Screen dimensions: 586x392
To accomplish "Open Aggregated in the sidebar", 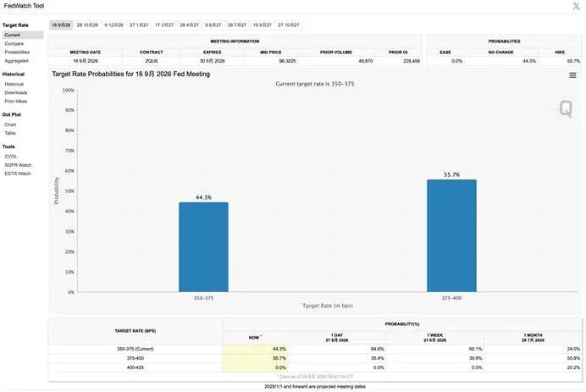I will click(16, 61).
